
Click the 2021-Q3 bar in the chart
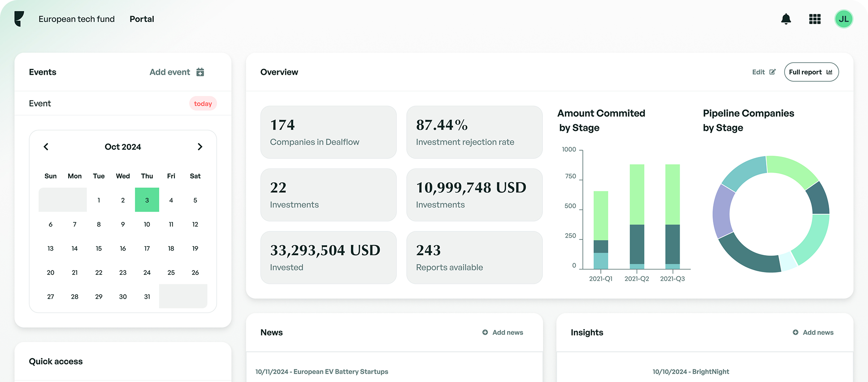click(673, 217)
